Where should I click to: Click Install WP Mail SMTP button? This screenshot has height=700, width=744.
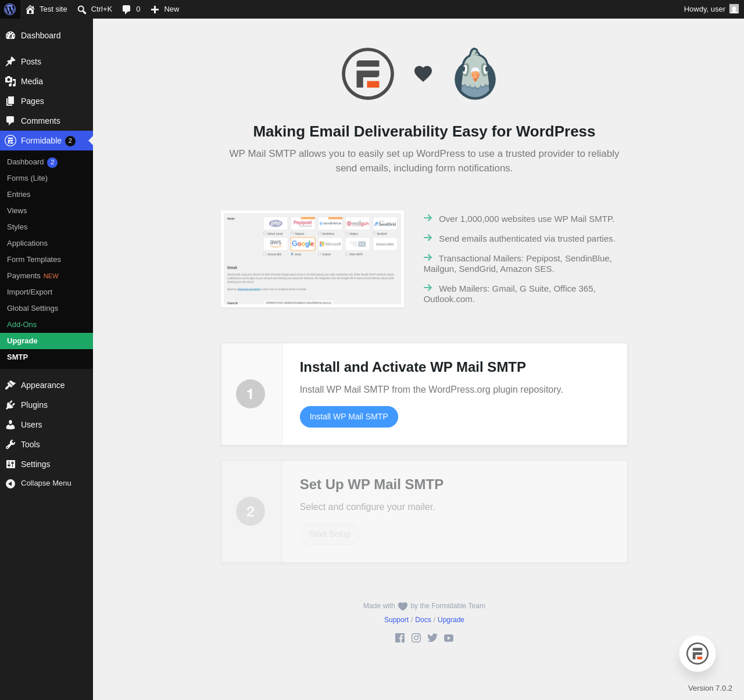349,417
